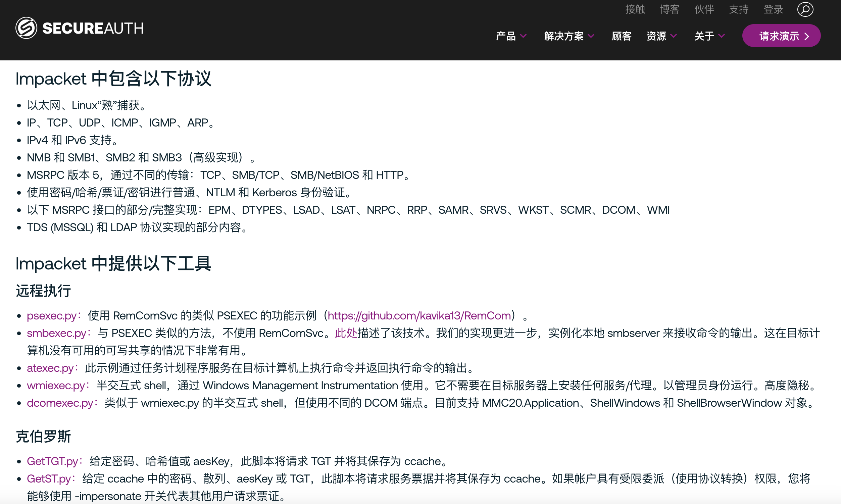Viewport: 841px width, 504px height.
Task: Open the 博客 top link
Action: click(670, 9)
